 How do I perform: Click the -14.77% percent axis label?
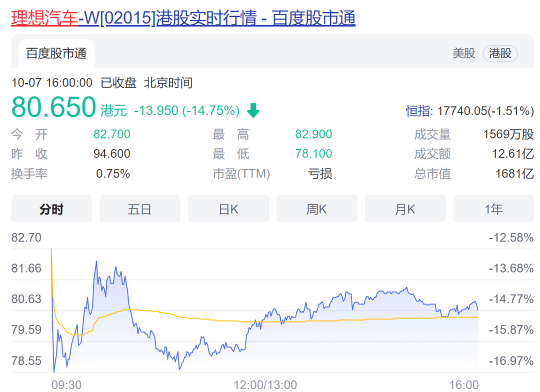tap(511, 298)
